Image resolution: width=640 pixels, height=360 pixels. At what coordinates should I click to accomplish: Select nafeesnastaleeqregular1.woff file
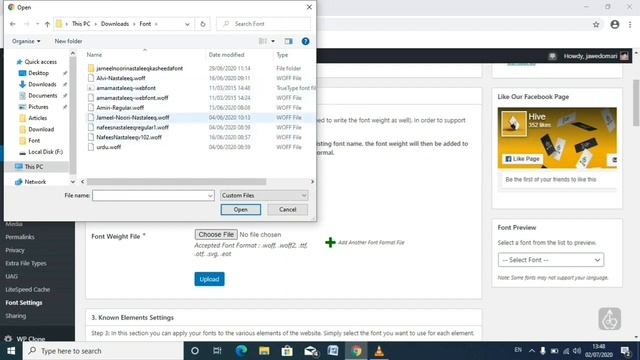[132, 127]
